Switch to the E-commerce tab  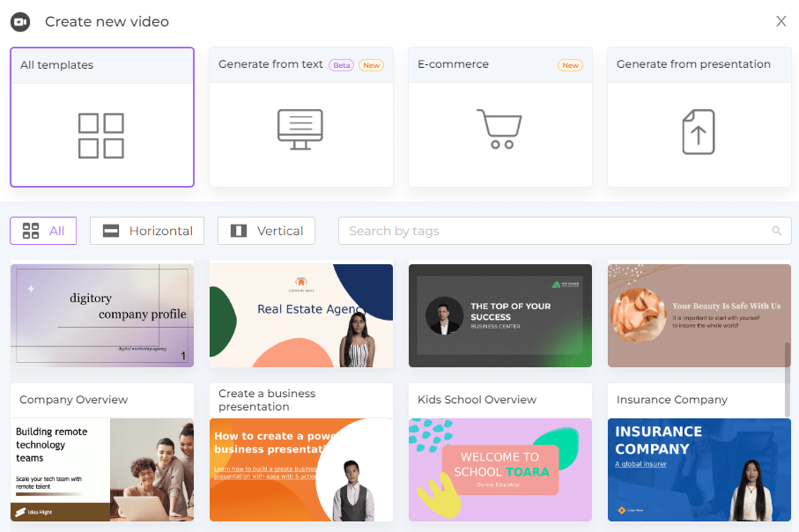[x=499, y=115]
